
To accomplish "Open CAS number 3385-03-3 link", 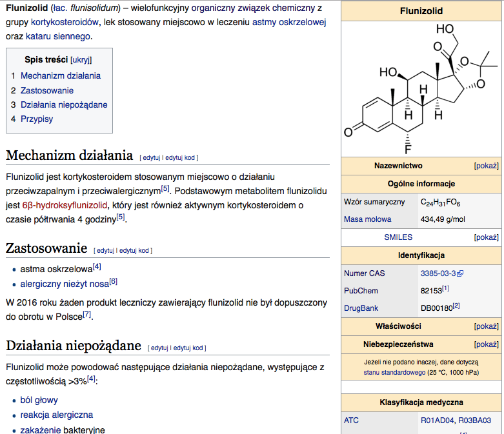I will click(x=438, y=273).
